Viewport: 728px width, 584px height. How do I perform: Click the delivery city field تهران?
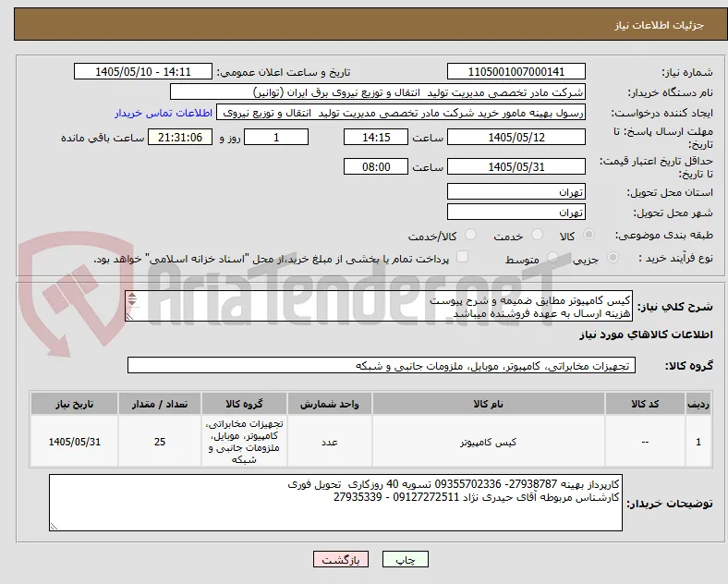(516, 213)
